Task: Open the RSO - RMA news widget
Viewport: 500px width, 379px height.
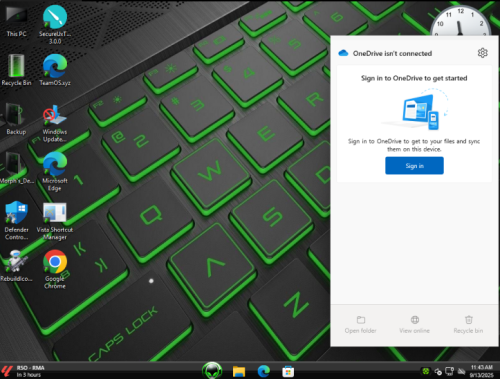Action: (23, 371)
